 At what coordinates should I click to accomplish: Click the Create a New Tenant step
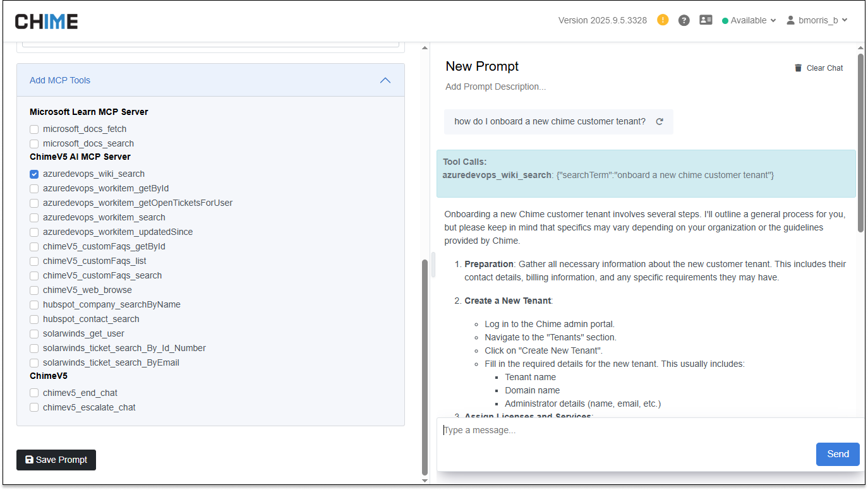point(509,301)
